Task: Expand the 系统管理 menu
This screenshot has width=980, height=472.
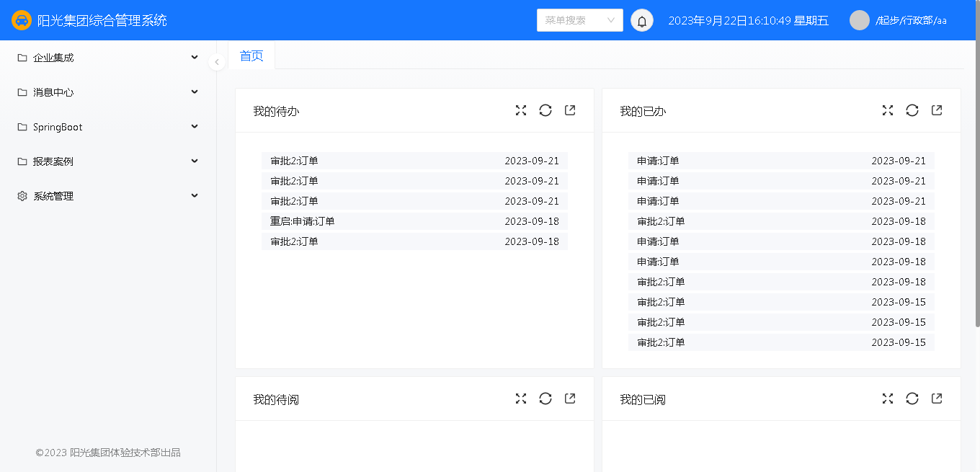Action: 108,196
